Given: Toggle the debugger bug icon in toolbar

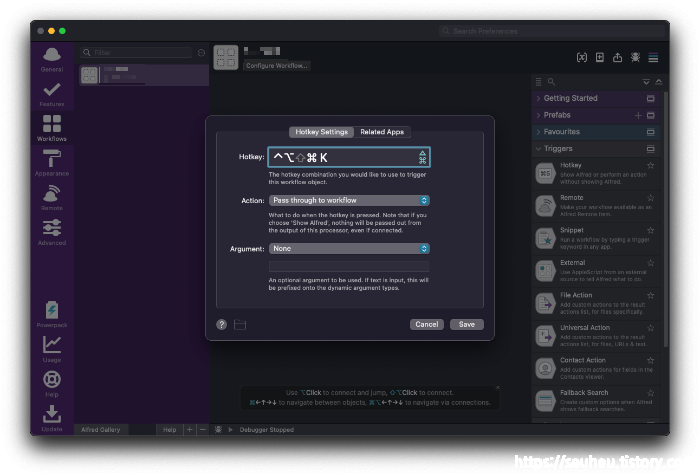Looking at the screenshot, I should (x=635, y=58).
